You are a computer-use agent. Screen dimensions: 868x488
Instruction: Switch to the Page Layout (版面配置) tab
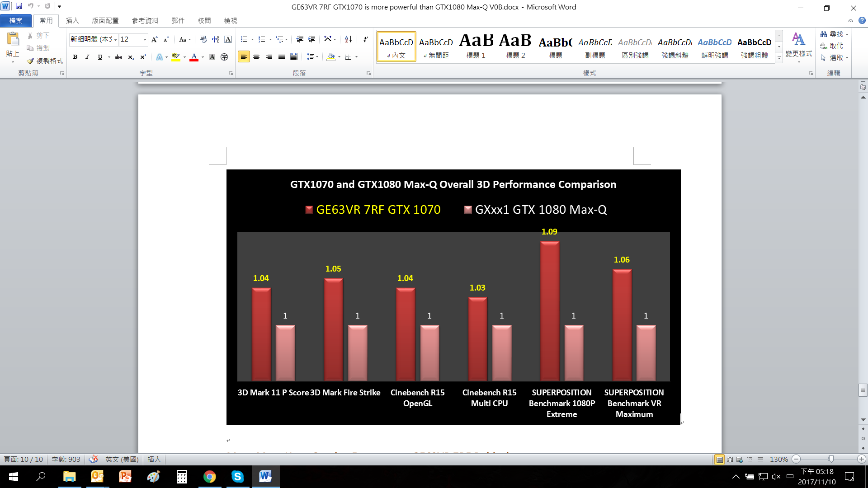point(105,20)
